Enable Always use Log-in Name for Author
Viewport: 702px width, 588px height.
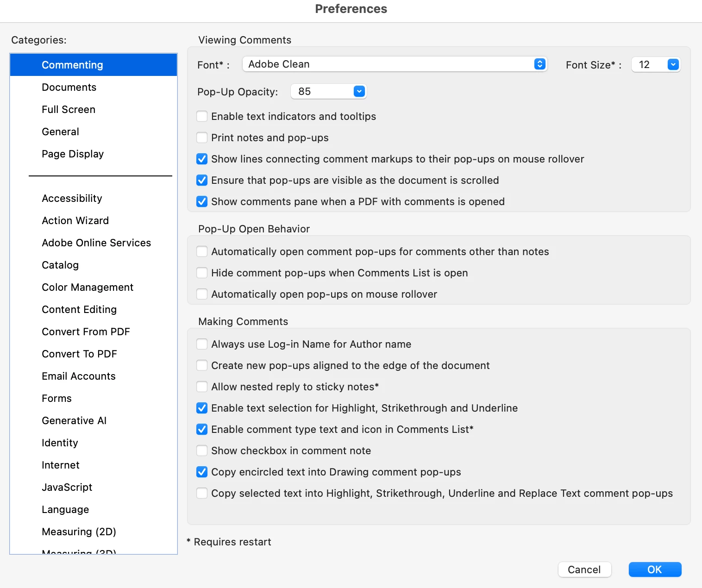(x=202, y=344)
